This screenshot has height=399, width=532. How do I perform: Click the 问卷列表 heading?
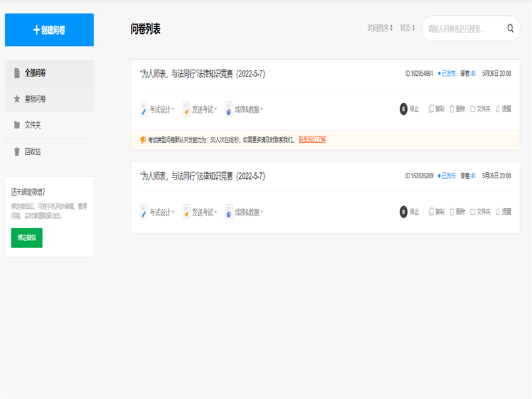(146, 29)
